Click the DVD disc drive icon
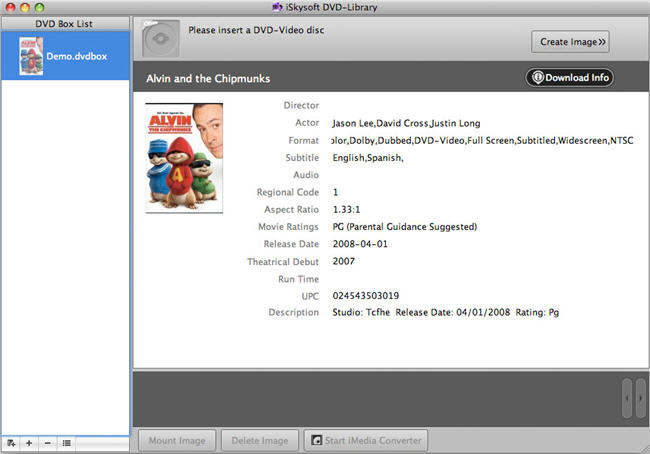This screenshot has height=454, width=650. tap(160, 39)
